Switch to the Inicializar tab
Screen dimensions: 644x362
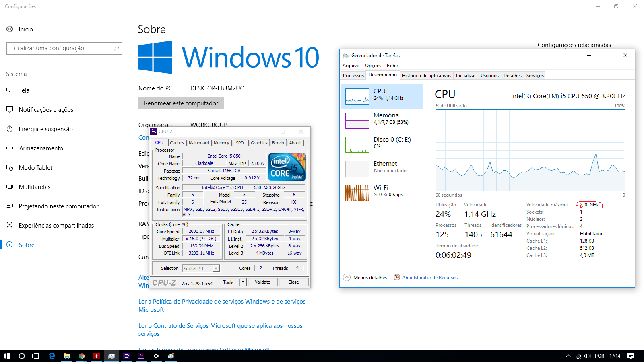pyautogui.click(x=466, y=76)
